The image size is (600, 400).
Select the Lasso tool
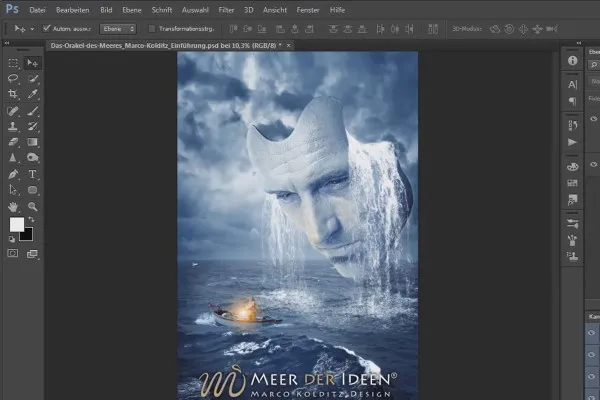point(13,78)
